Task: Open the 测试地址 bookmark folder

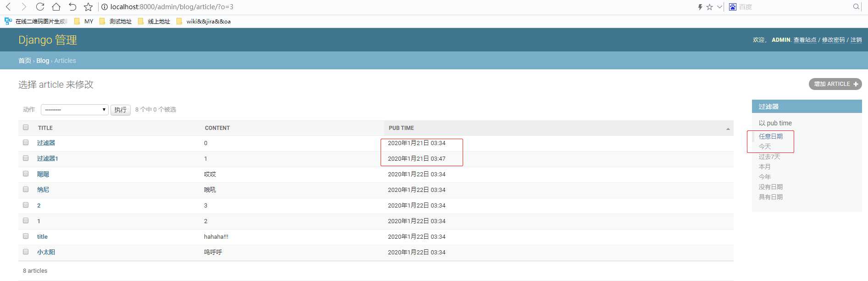Action: pos(116,21)
